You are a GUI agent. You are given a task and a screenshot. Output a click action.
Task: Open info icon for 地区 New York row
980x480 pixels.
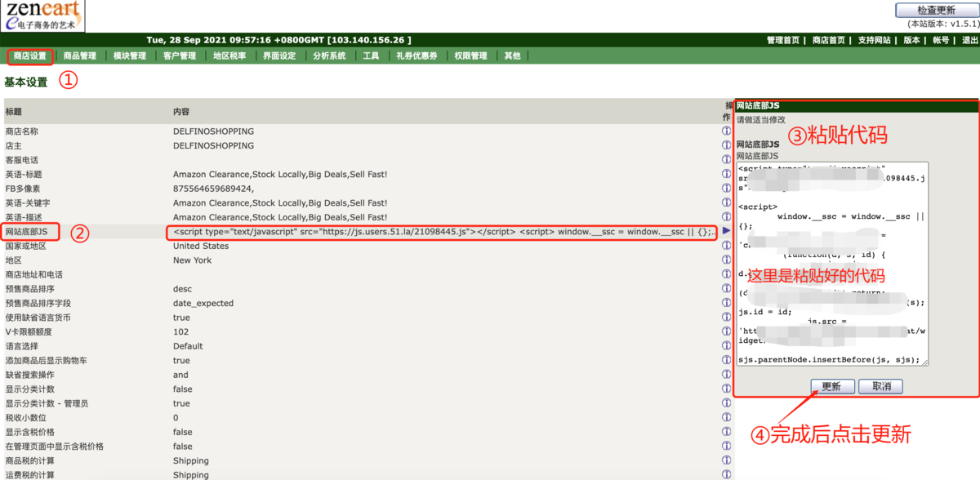pos(726,260)
